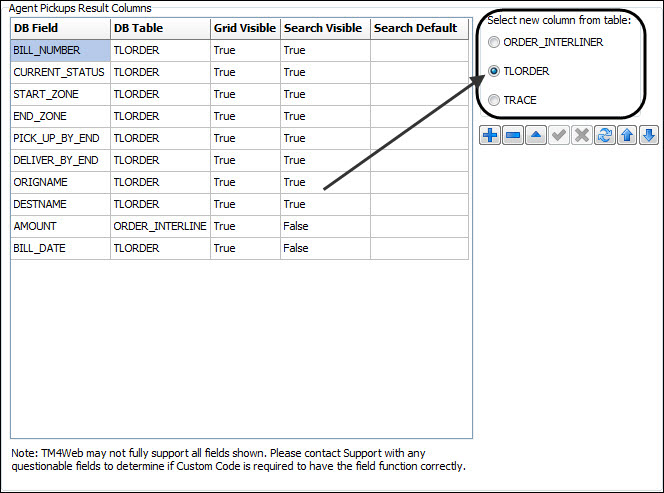Select the CURRENT_STATUS field cell
Screen dimensions: 664x493
point(61,72)
